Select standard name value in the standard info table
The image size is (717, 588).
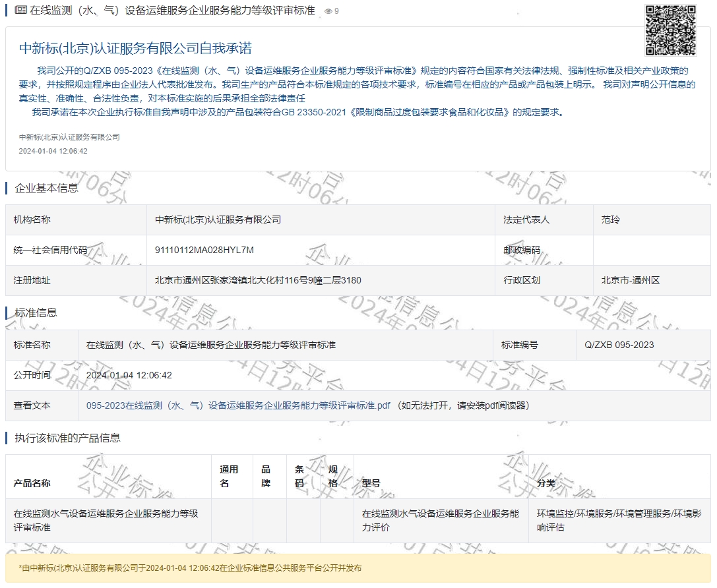coord(211,345)
